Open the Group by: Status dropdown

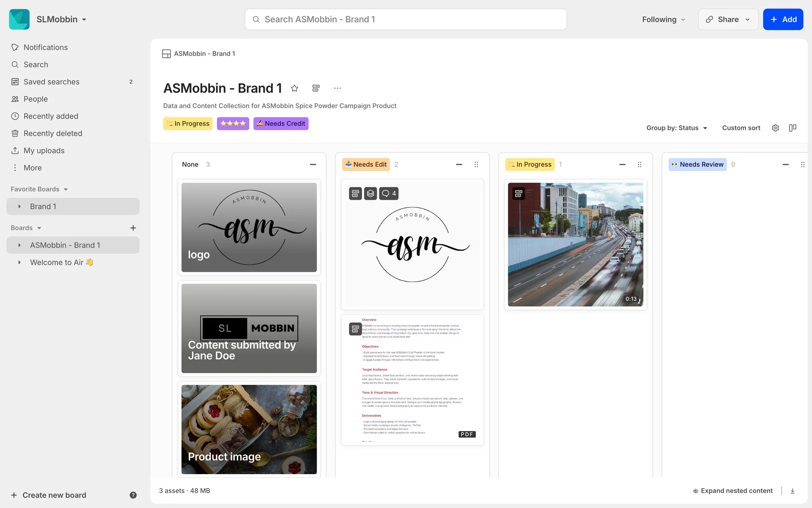pos(676,128)
